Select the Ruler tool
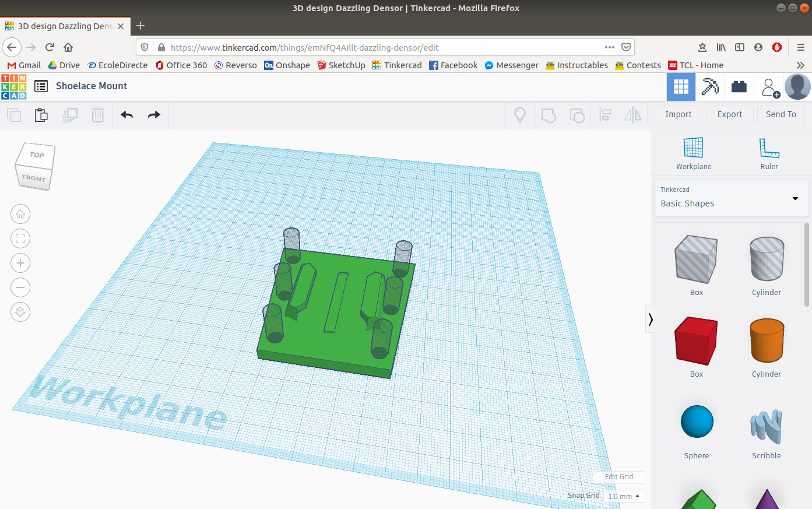 tap(769, 153)
